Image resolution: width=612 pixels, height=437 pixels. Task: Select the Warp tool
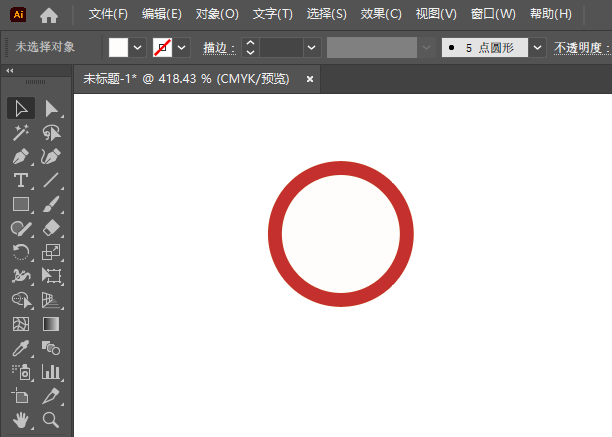click(21, 276)
